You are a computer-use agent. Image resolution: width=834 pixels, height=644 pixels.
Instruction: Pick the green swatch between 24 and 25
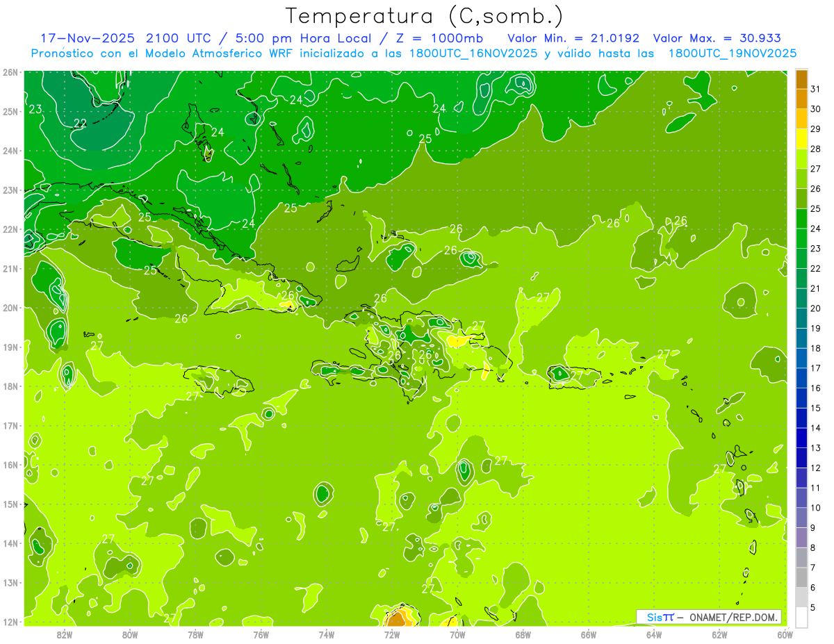pyautogui.click(x=801, y=218)
